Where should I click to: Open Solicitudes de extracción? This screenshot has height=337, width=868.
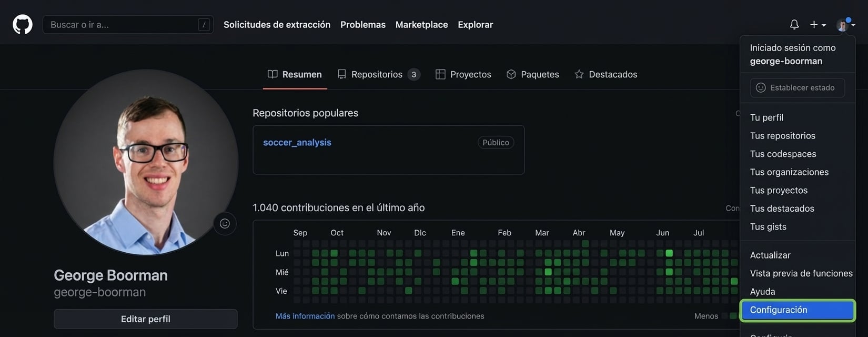click(277, 25)
